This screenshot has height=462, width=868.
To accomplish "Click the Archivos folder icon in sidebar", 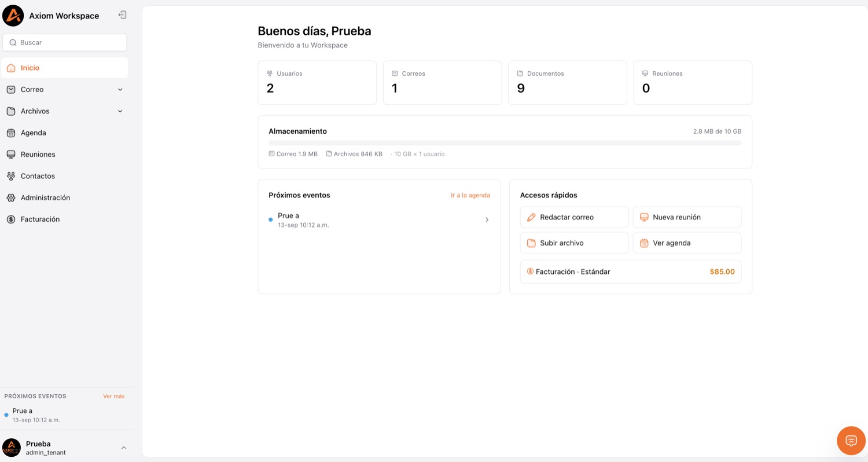I will pos(11,111).
